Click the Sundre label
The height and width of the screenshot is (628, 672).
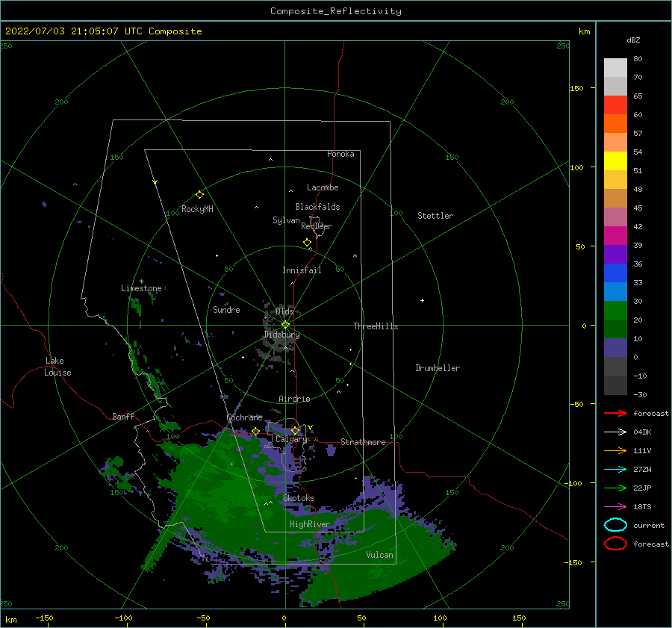[x=226, y=310]
